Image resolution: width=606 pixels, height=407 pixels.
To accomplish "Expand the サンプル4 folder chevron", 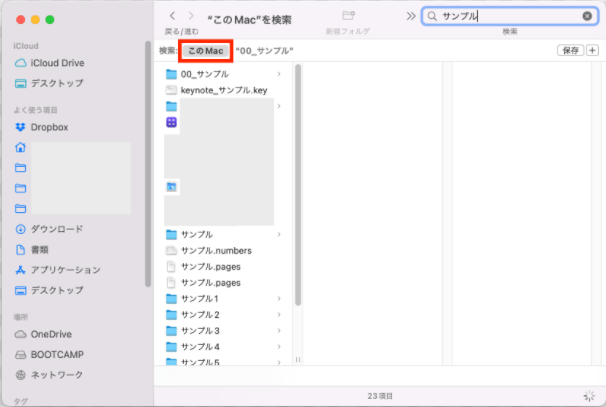I will click(x=279, y=347).
